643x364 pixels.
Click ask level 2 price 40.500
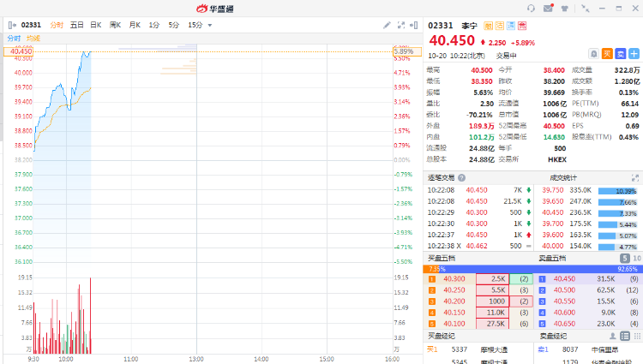(x=564, y=289)
